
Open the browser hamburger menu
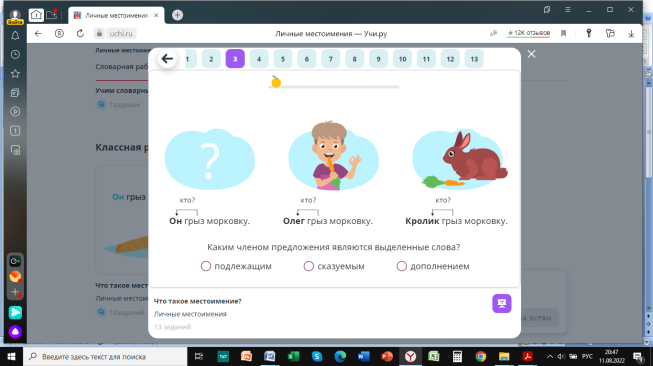coord(568,10)
